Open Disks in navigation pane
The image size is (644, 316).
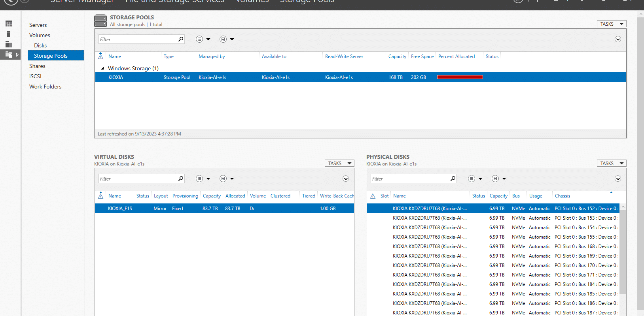40,45
